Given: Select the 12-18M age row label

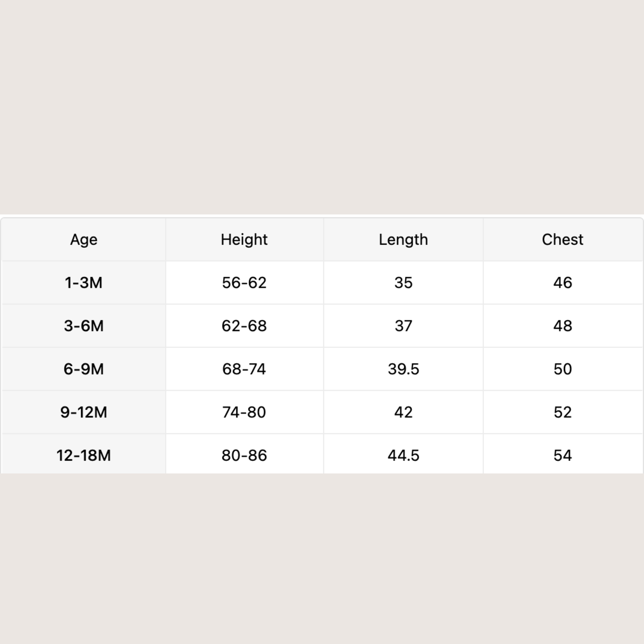Looking at the screenshot, I should pyautogui.click(x=84, y=455).
